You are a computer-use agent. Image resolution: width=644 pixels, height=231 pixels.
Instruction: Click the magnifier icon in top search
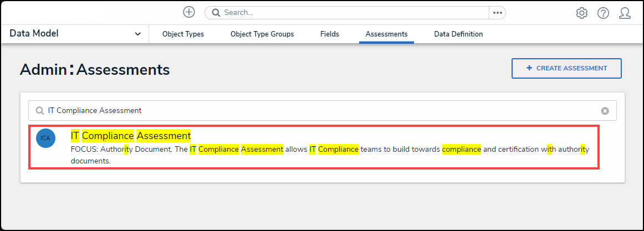pyautogui.click(x=216, y=12)
